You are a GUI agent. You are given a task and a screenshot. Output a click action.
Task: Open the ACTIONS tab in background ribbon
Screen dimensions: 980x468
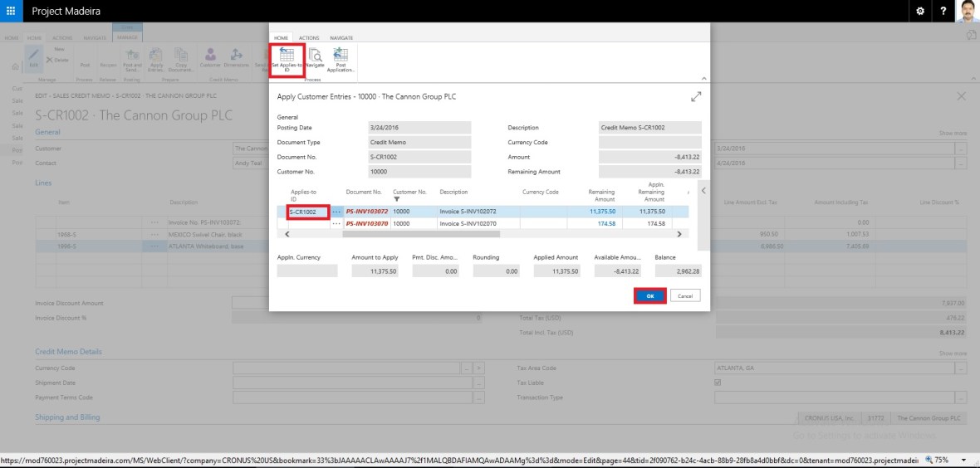pos(62,38)
